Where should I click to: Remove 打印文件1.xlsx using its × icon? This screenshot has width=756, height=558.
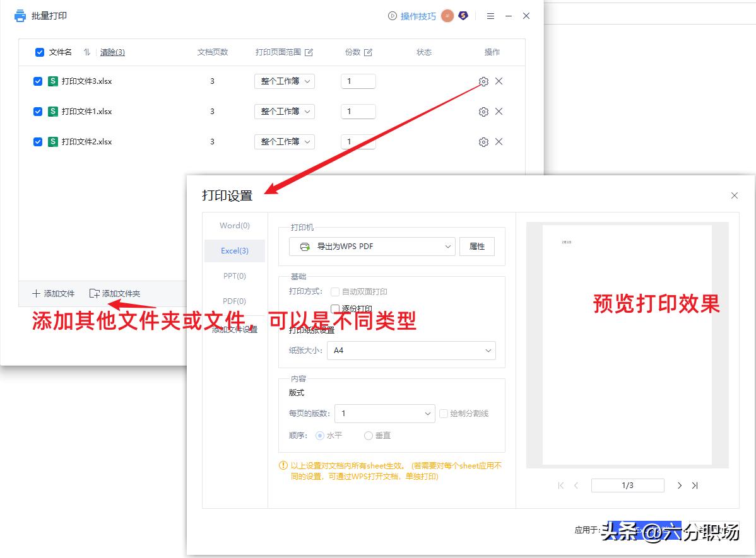coord(499,111)
